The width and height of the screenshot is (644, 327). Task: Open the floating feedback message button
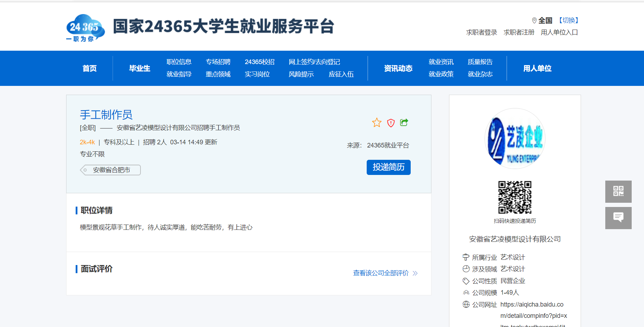coord(618,218)
